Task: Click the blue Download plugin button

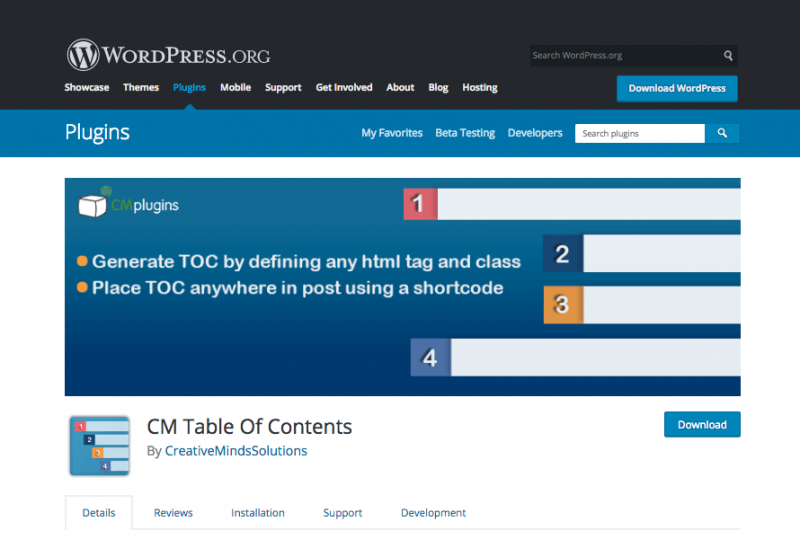Action: click(x=702, y=425)
